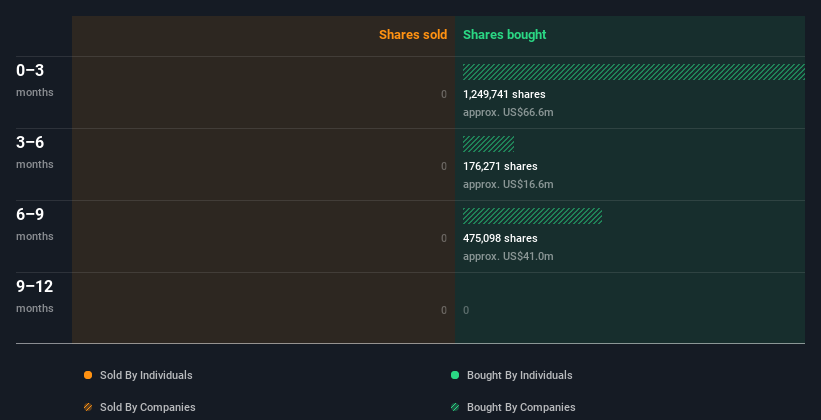
Task: Click the striped Sold By Companies legend icon
Action: pos(88,407)
